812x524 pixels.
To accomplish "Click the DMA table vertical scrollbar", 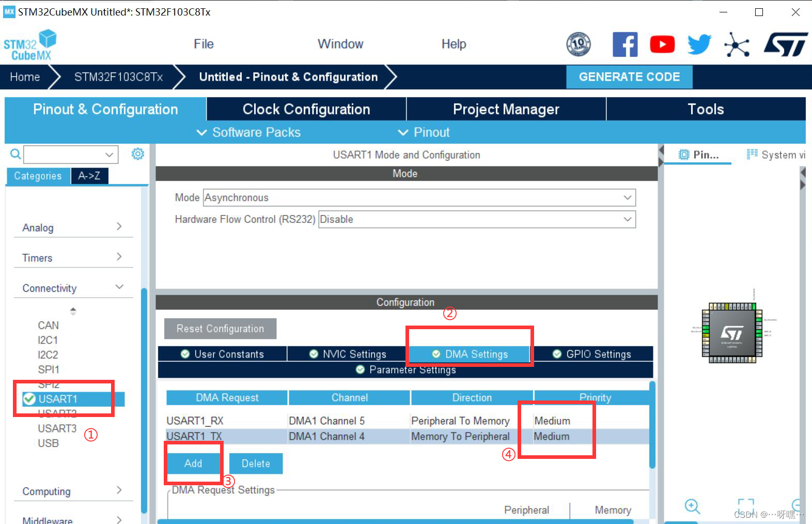I will (652, 425).
